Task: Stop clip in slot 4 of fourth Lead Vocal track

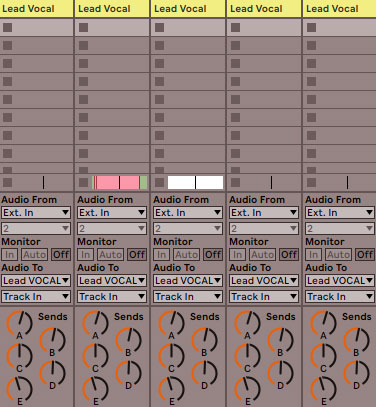Action: 235,81
